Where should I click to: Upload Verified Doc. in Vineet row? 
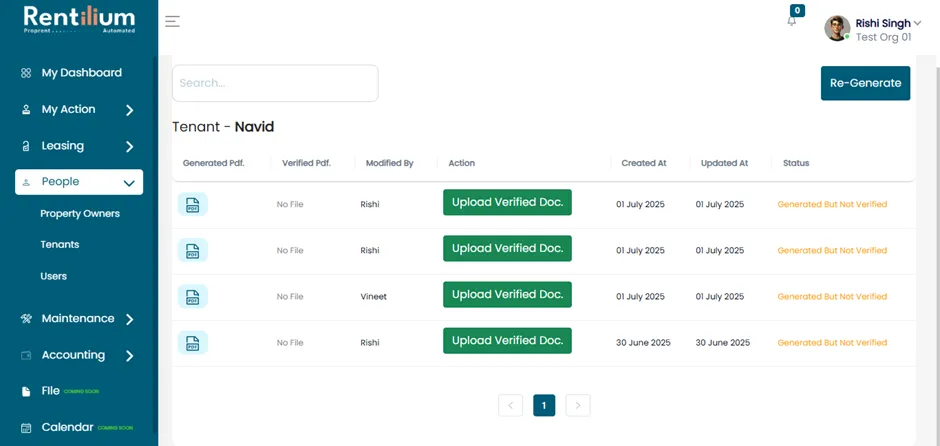pyautogui.click(x=507, y=294)
